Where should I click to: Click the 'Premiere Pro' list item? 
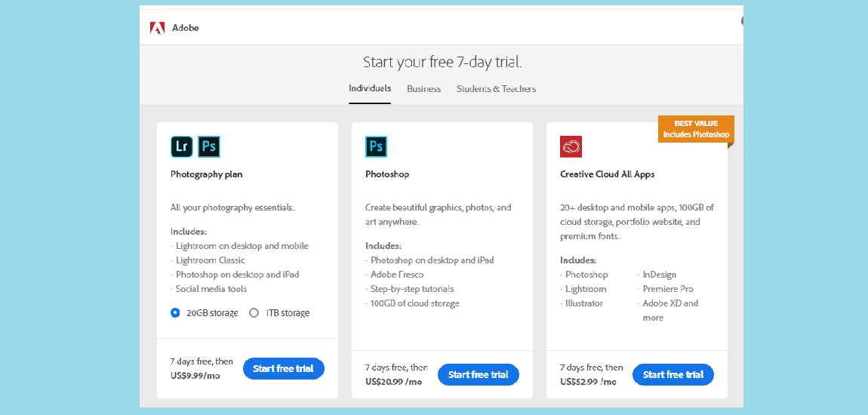coord(668,289)
